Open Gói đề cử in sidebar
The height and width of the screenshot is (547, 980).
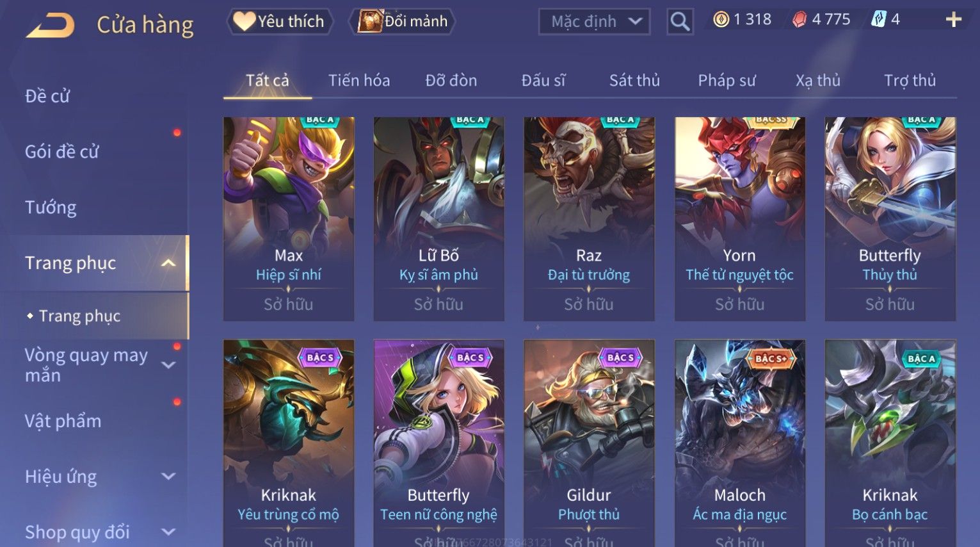coord(62,151)
